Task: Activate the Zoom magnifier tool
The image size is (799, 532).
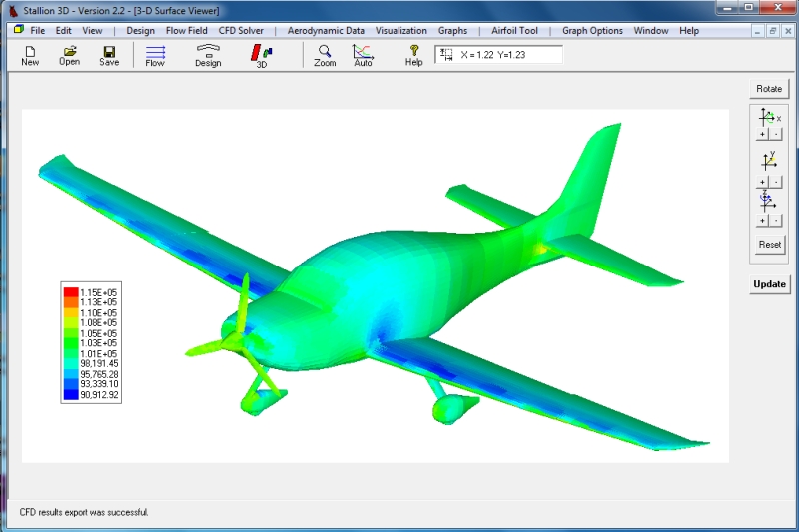Action: [x=325, y=55]
